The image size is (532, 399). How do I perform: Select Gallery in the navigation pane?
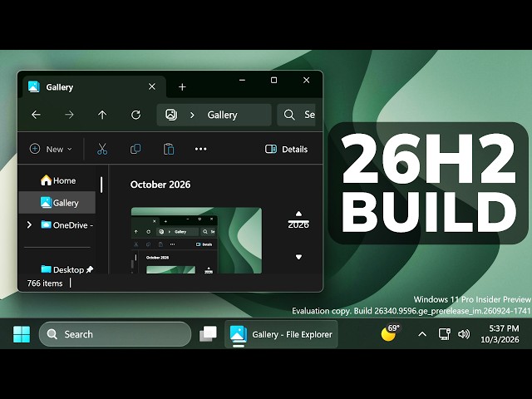[x=57, y=203]
